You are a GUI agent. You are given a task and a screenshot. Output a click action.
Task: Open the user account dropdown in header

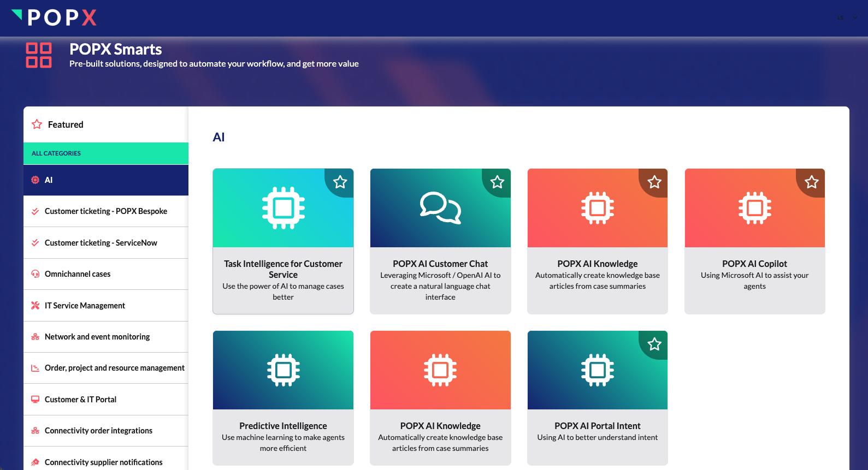coord(847,18)
